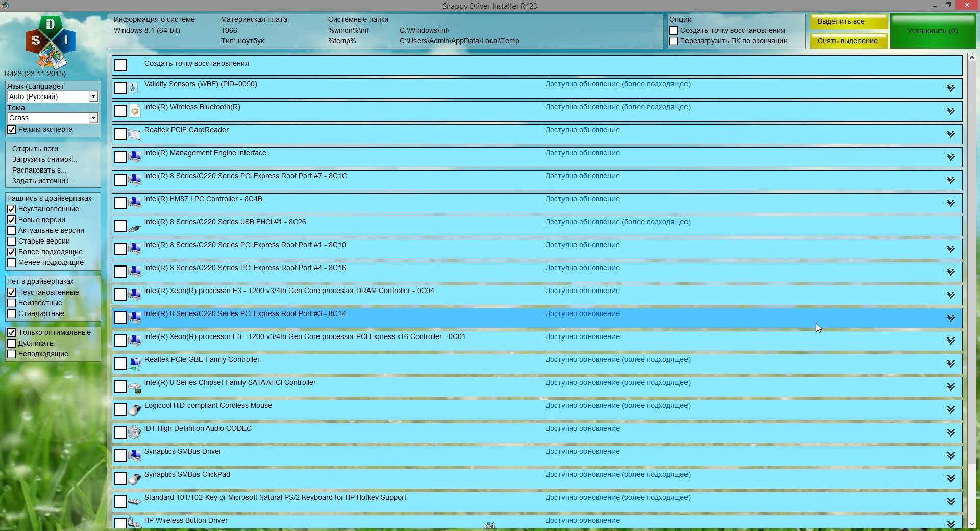The height and width of the screenshot is (531, 980).
Task: Click the DRAM Controller 0C04 device icon
Action: point(134,295)
